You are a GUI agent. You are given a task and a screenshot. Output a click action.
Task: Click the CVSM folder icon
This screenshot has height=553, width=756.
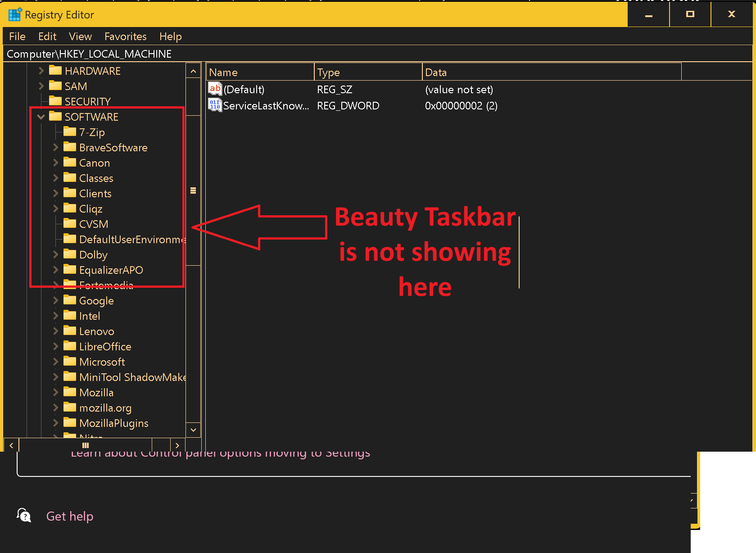70,223
